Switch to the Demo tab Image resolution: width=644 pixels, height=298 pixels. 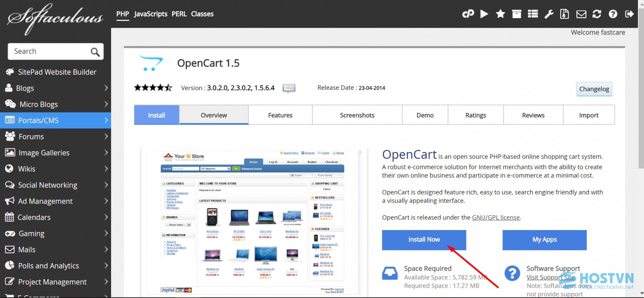click(425, 115)
